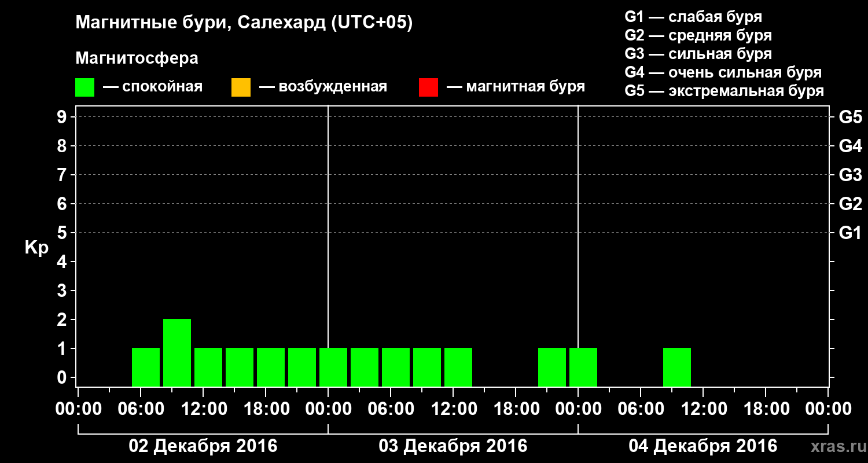This screenshot has height=463, width=868.
Task: Click the Kp axis value 5
Action: pyautogui.click(x=62, y=233)
